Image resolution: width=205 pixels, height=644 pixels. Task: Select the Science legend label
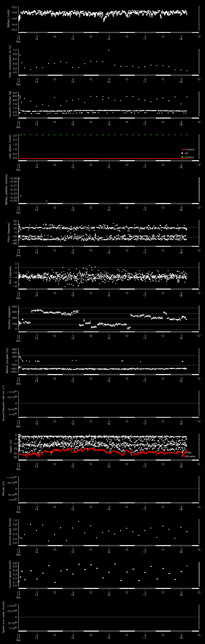click(189, 157)
